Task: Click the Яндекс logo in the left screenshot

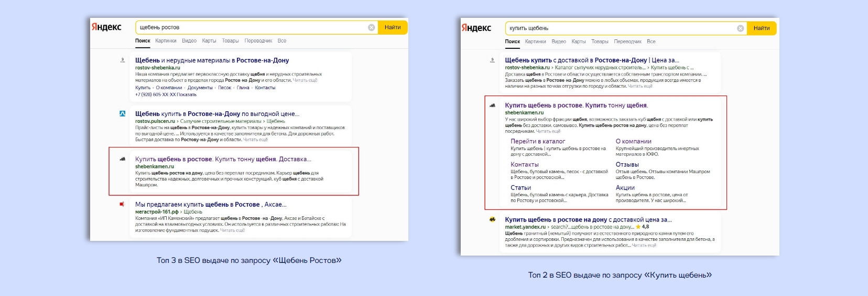Action: [x=106, y=27]
